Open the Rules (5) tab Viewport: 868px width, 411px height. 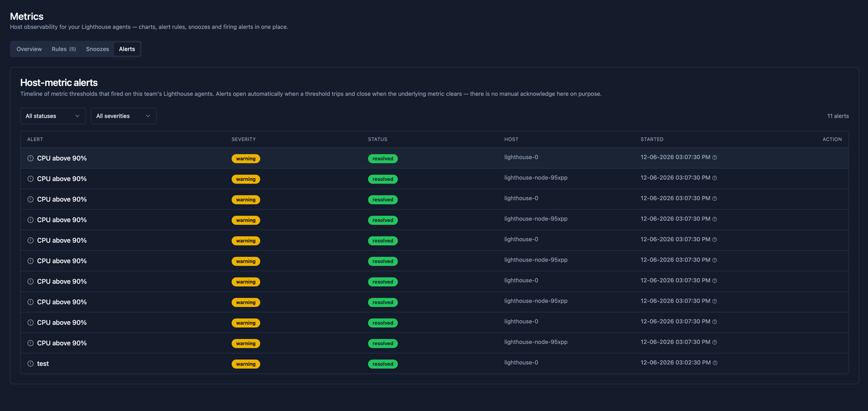[64, 49]
